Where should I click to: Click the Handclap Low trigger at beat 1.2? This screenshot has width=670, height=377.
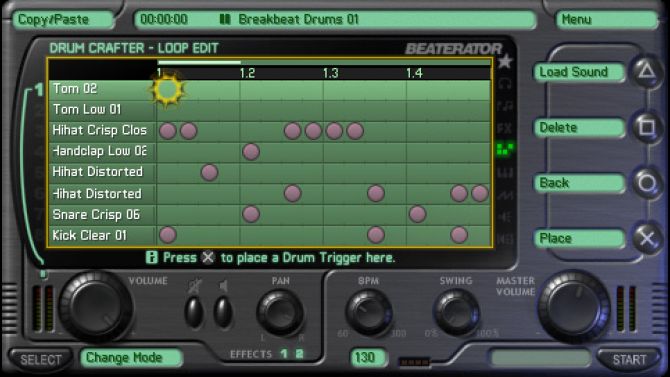tap(251, 151)
